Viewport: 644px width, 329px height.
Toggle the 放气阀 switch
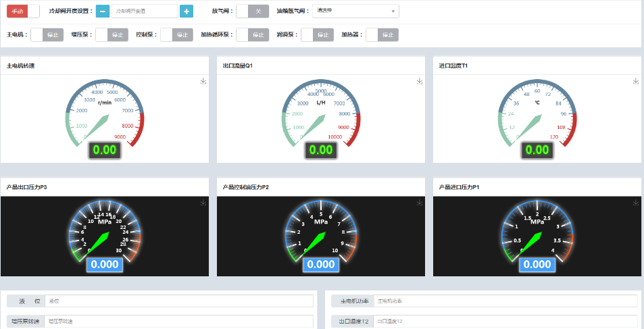(252, 11)
